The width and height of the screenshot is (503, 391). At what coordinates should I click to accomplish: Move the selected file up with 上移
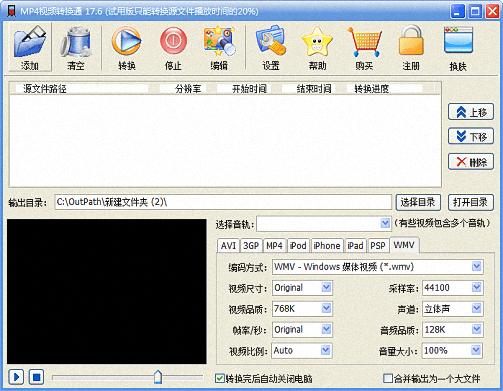(471, 112)
